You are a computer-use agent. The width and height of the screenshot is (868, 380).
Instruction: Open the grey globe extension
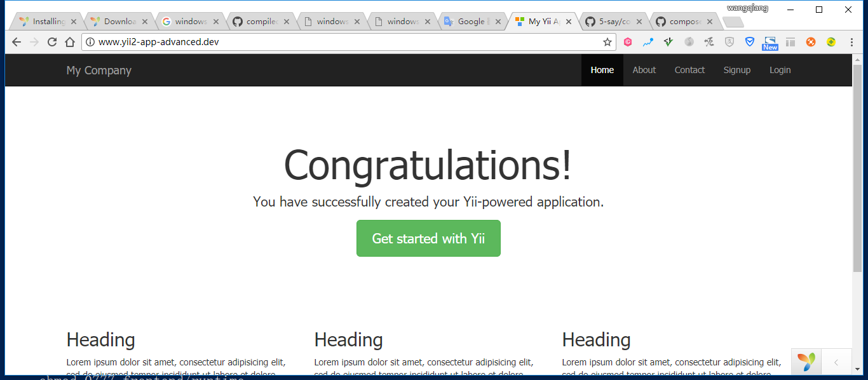coord(689,42)
